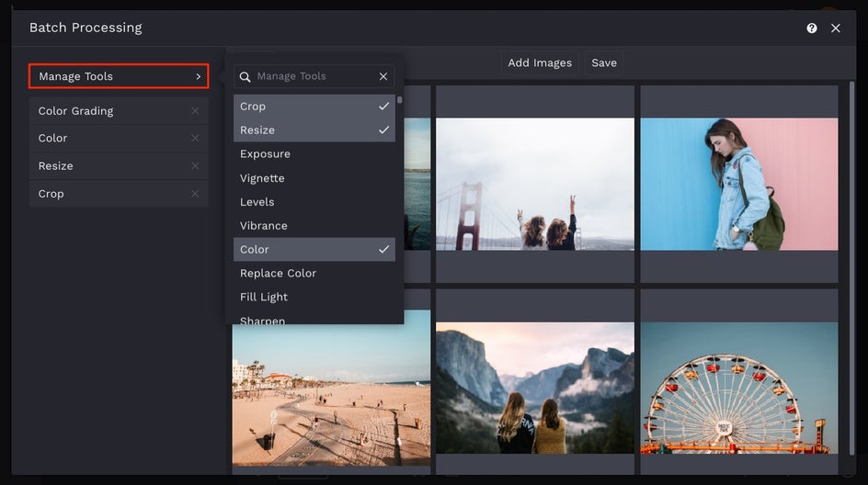Select the mountain valley photo thumbnail
This screenshot has width=868, height=485.
pos(535,389)
